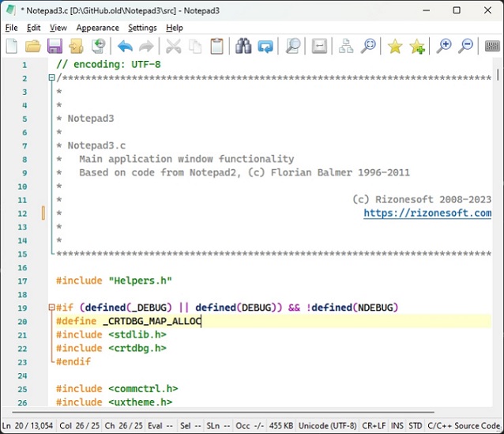
Task: Open favorites with star icon
Action: point(395,47)
